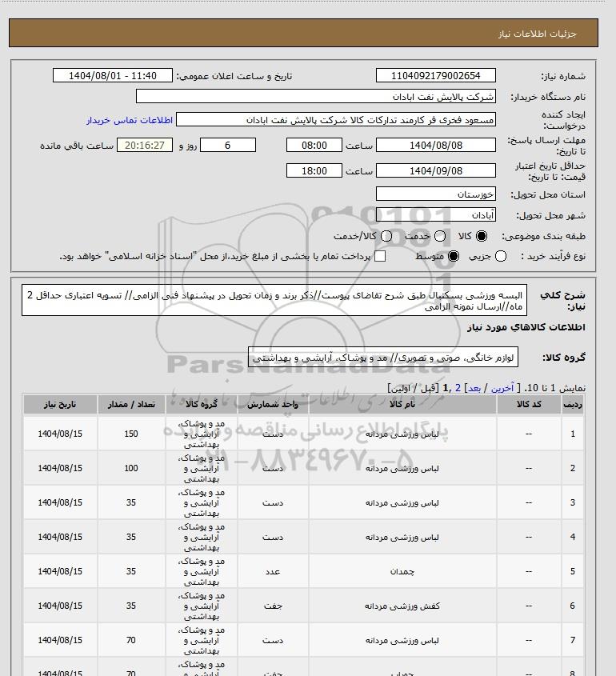Select the کالا radio button
Screen dimensions: 616x676
[x=481, y=237]
